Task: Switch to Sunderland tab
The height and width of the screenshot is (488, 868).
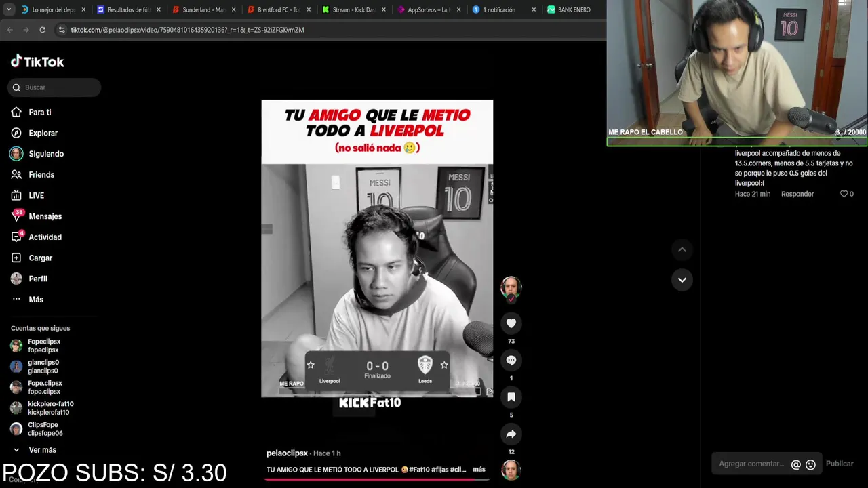Action: tap(203, 9)
